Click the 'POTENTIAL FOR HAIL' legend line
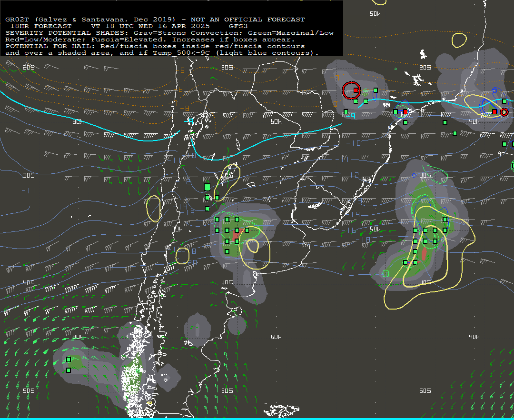The image size is (514, 420). point(155,46)
